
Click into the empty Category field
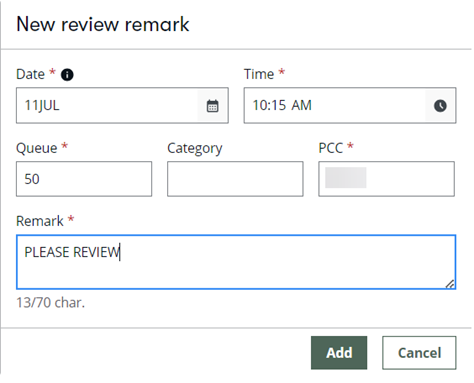pyautogui.click(x=235, y=179)
